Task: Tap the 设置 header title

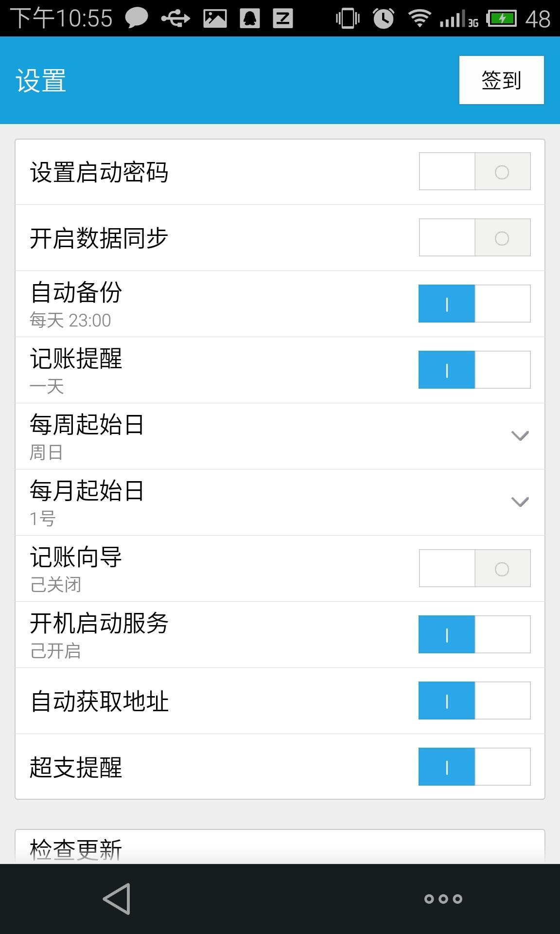Action: tap(41, 80)
